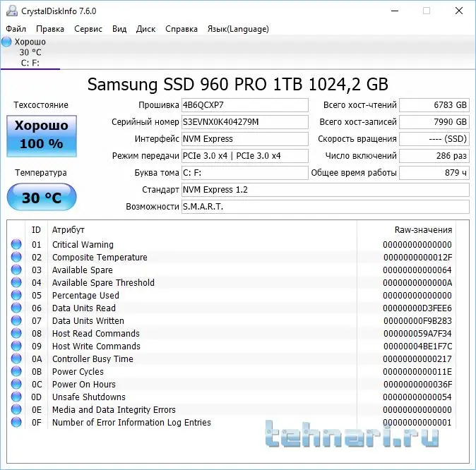Open the Справка menu
The width and height of the screenshot is (476, 470).
(182, 29)
